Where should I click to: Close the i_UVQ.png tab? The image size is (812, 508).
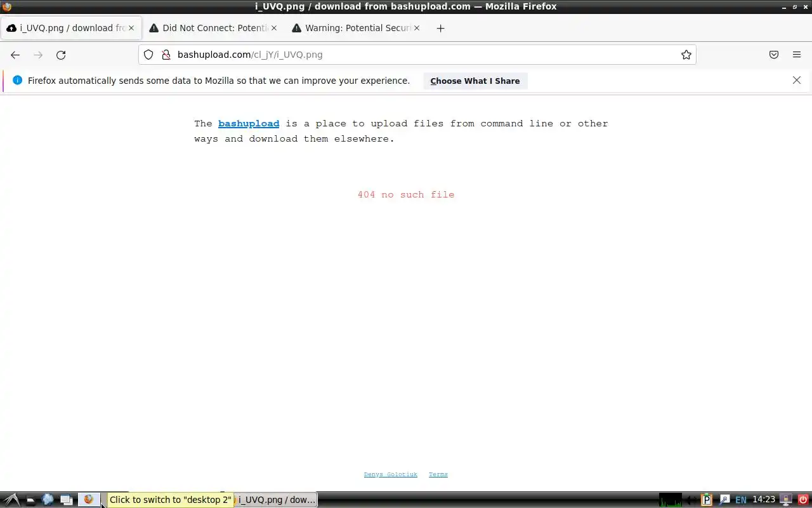(x=131, y=28)
